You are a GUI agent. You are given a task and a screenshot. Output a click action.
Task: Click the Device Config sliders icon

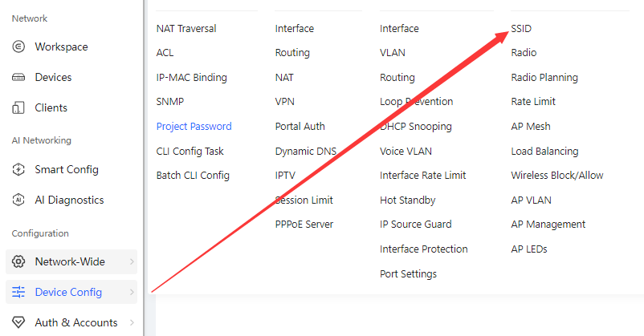(x=18, y=292)
